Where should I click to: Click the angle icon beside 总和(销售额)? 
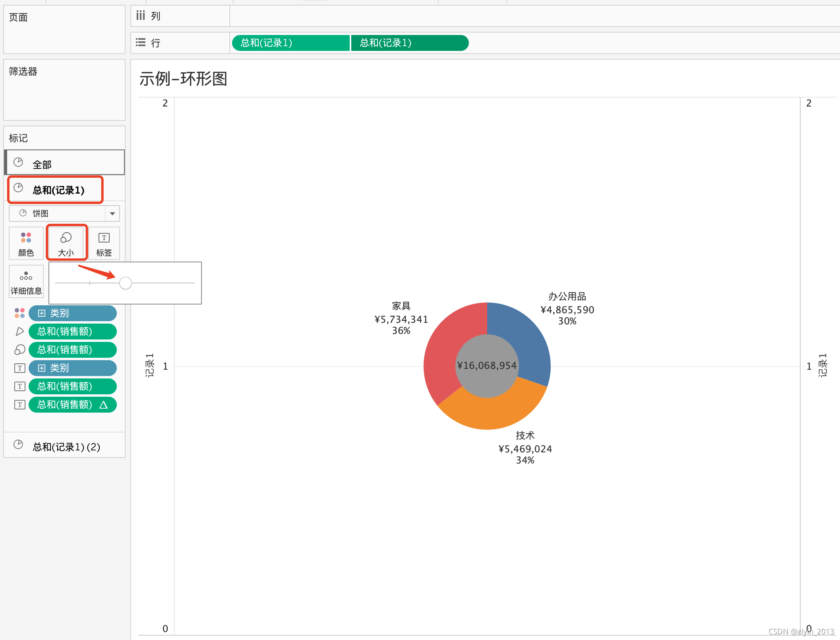pyautogui.click(x=19, y=331)
